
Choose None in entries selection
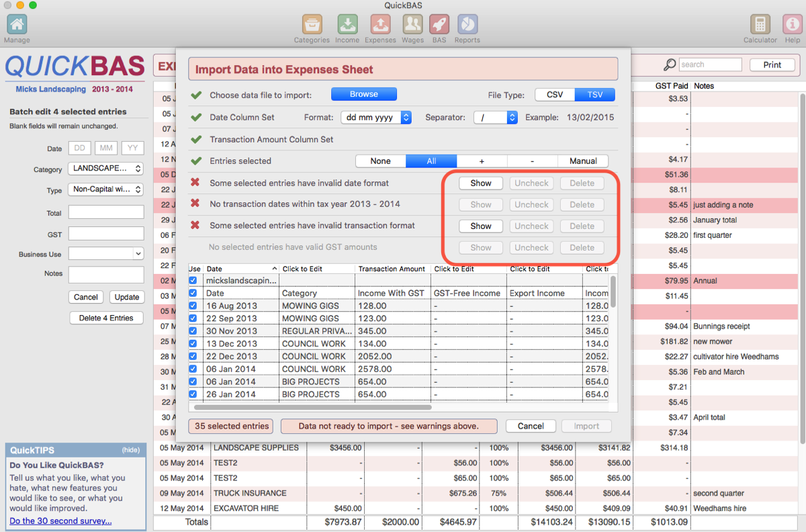(380, 161)
